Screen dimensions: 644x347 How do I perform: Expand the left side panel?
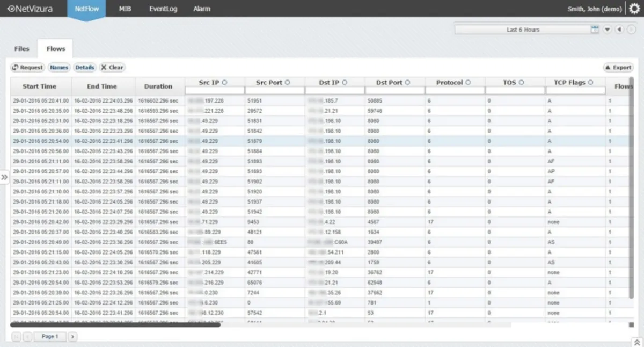[x=4, y=177]
